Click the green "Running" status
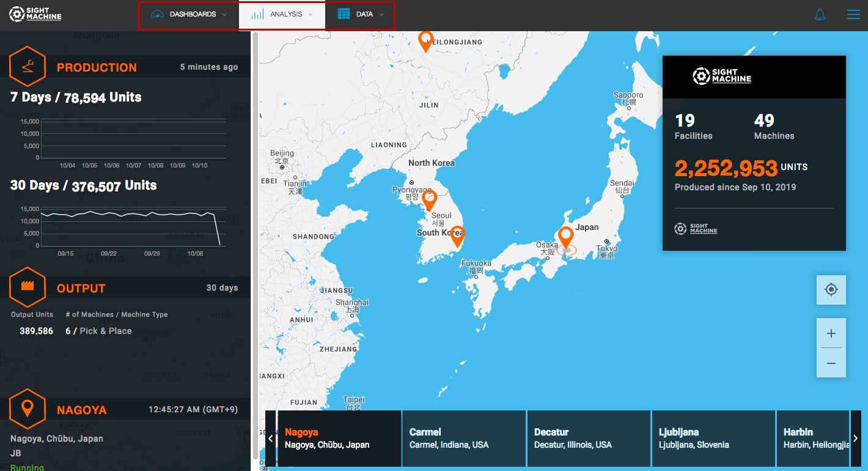 click(27, 468)
